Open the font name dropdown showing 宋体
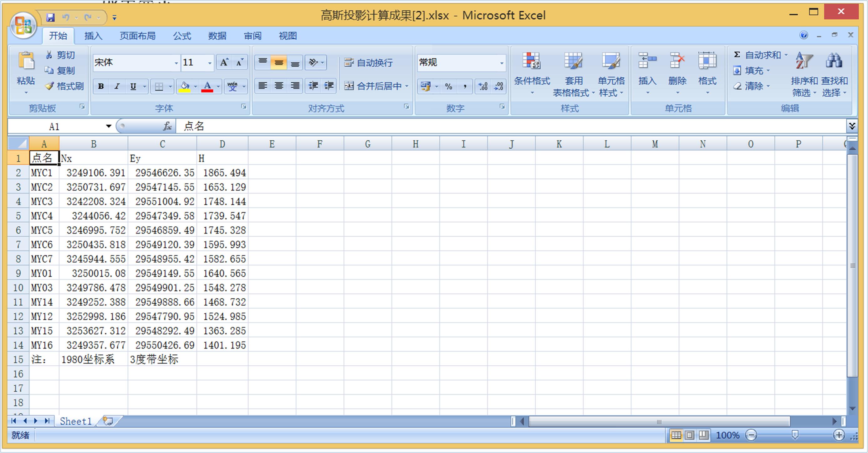The height and width of the screenshot is (453, 868). pos(176,63)
